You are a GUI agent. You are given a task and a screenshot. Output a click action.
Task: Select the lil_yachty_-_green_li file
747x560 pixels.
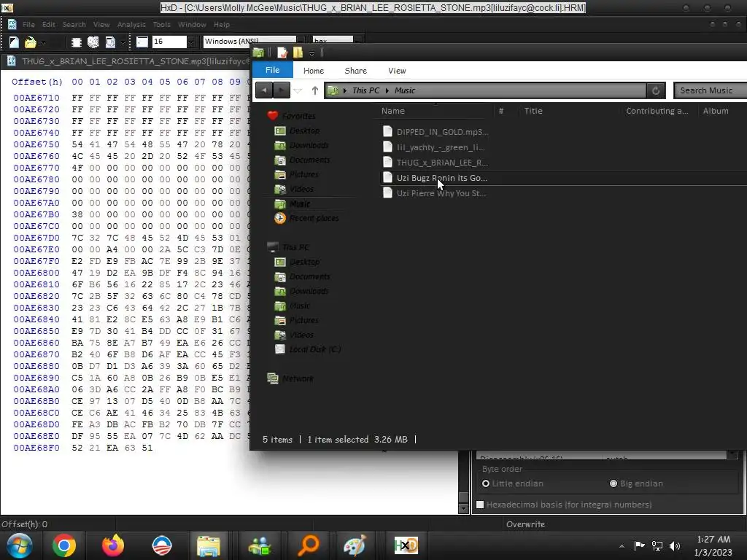tap(435, 147)
